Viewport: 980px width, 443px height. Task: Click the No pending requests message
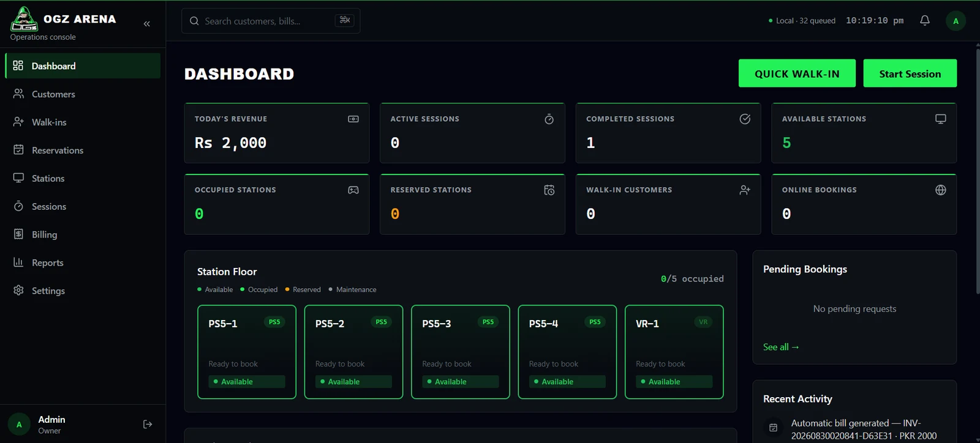[x=854, y=309]
